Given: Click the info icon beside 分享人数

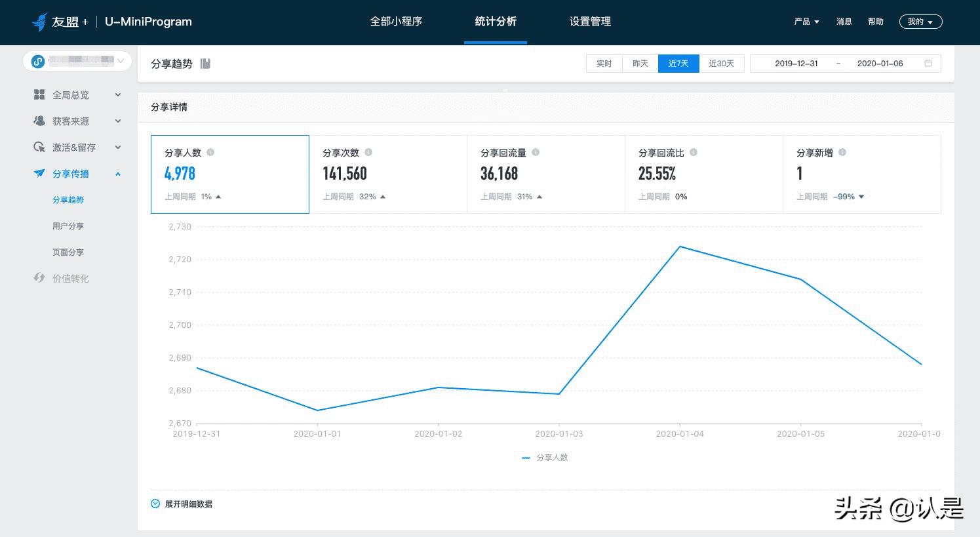Looking at the screenshot, I should pos(210,152).
